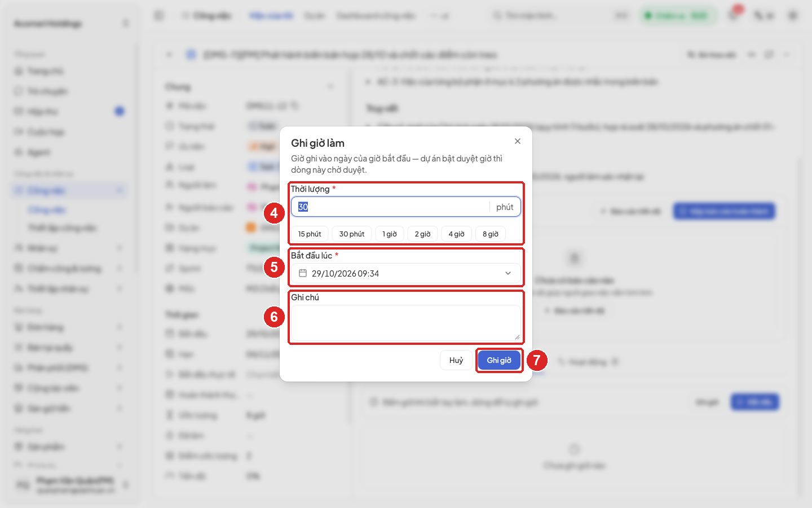Viewport: 812px width, 508px height.
Task: Cancel with the Huỷ button
Action: click(456, 360)
